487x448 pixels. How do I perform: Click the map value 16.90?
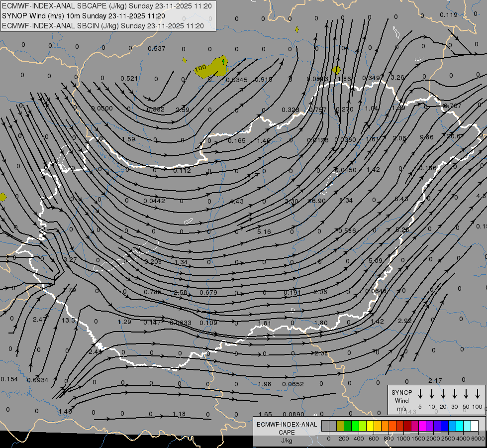(317, 201)
